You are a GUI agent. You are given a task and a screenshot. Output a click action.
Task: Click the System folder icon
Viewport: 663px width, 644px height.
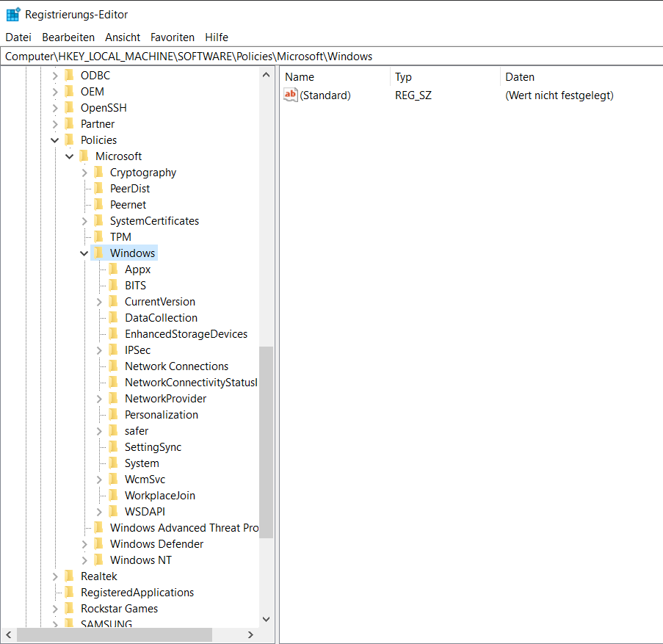(113, 463)
